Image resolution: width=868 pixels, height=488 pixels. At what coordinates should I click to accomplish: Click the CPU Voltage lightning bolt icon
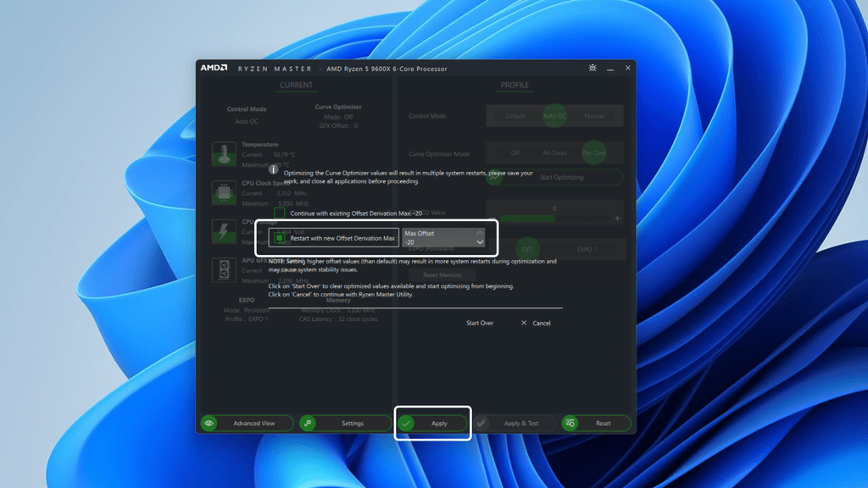[223, 230]
